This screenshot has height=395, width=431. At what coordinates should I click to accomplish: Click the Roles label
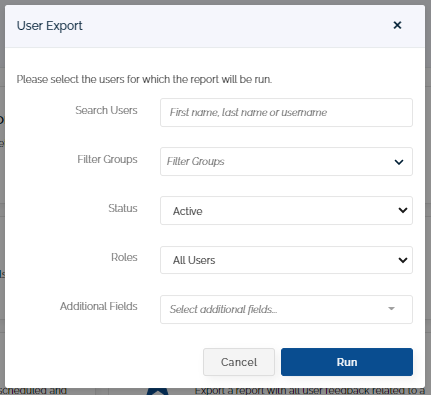point(124,257)
